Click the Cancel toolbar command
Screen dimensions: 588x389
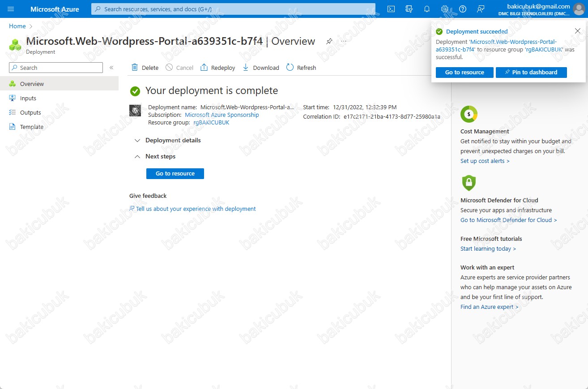[x=179, y=68]
